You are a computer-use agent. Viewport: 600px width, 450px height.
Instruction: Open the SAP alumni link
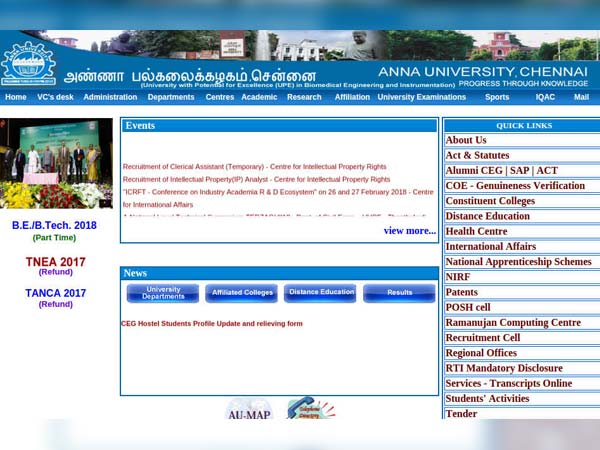pos(520,171)
